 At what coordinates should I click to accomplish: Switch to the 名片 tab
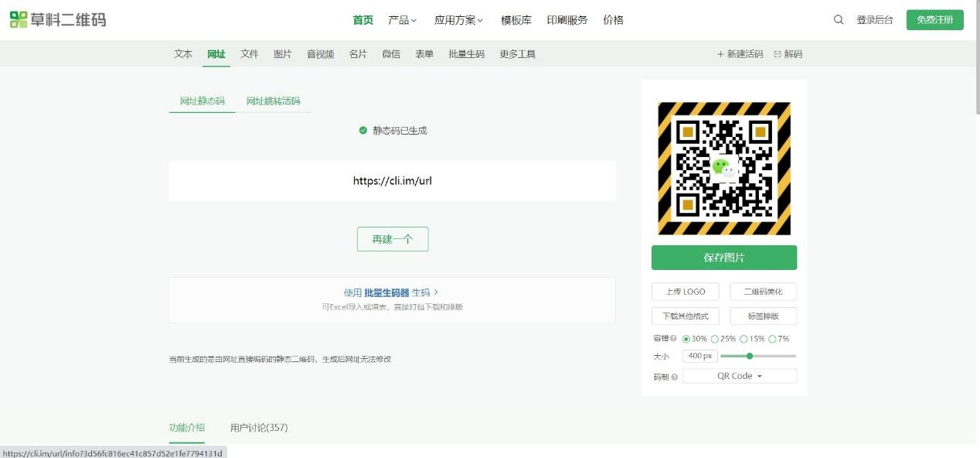coord(358,54)
